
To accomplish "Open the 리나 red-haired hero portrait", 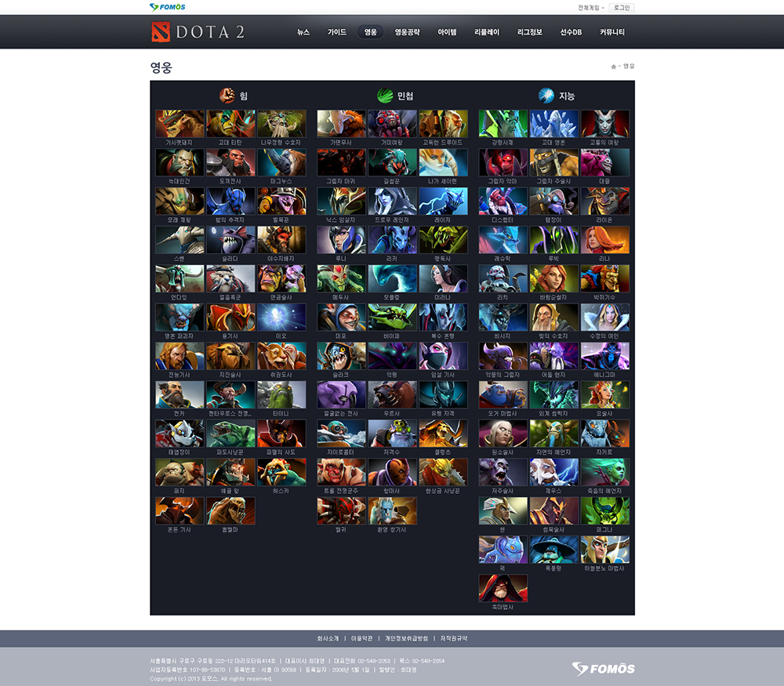I will (604, 240).
